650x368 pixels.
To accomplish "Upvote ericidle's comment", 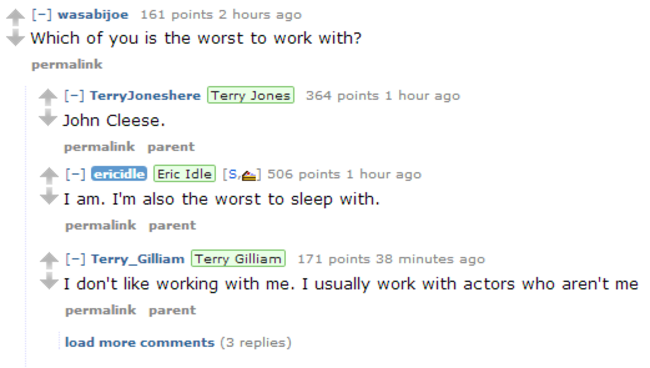I will [x=49, y=176].
